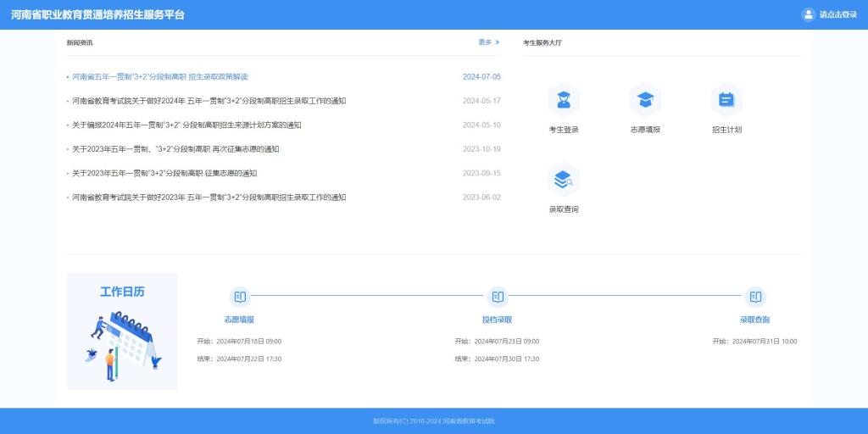Viewport: 868px width, 434px height.
Task: Open the 招生计划 calendar icon
Action: pyautogui.click(x=726, y=100)
